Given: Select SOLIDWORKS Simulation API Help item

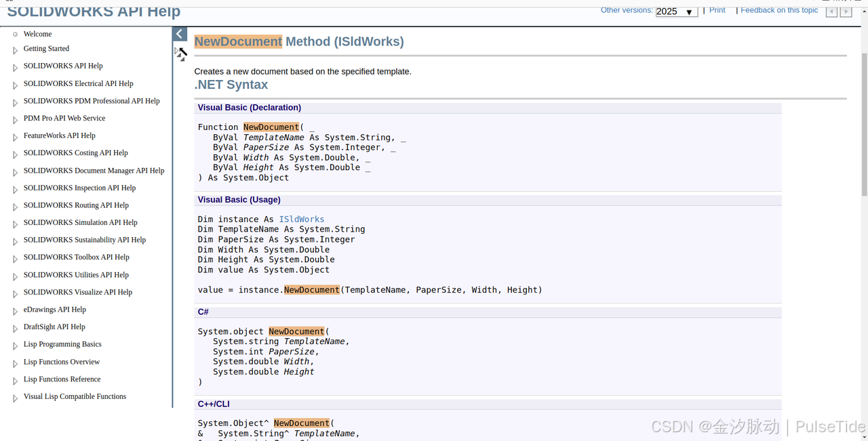Looking at the screenshot, I should tap(80, 223).
